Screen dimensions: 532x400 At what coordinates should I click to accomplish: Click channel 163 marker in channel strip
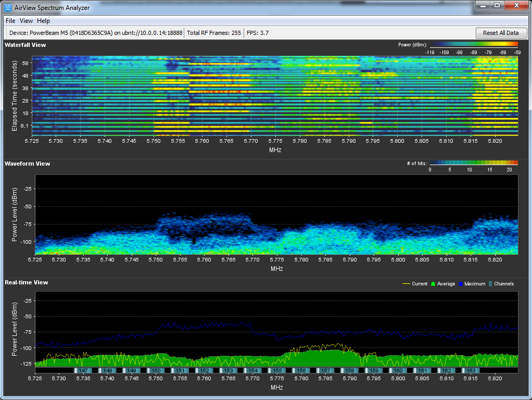[x=472, y=370]
